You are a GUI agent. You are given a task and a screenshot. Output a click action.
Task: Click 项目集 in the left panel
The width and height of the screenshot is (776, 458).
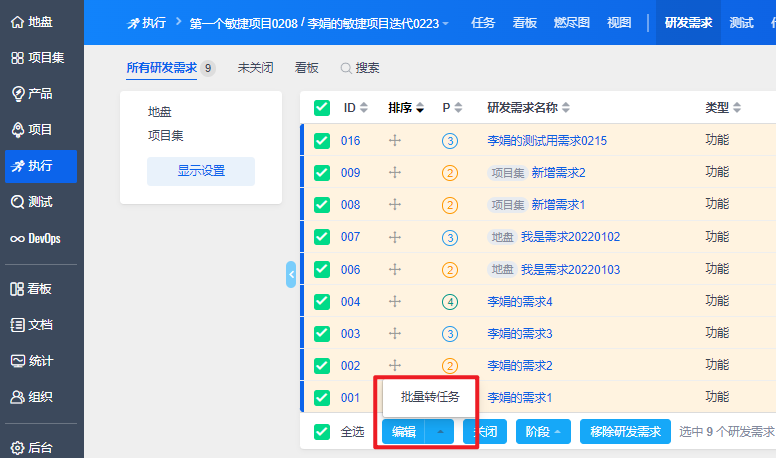point(165,136)
